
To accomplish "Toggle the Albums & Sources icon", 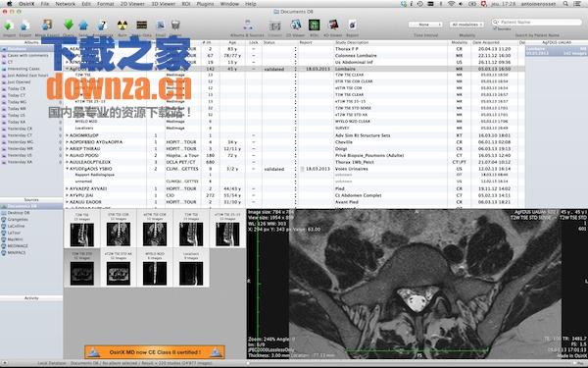I will click(x=248, y=26).
